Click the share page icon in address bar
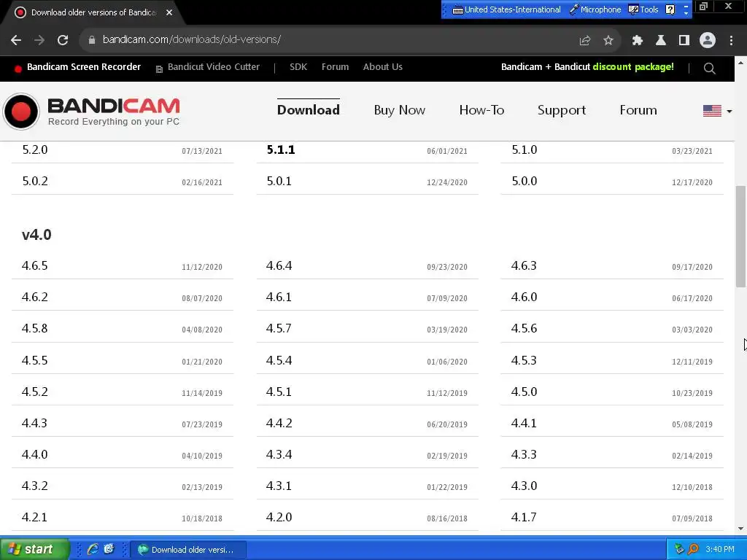This screenshot has height=560, width=747. click(x=584, y=41)
